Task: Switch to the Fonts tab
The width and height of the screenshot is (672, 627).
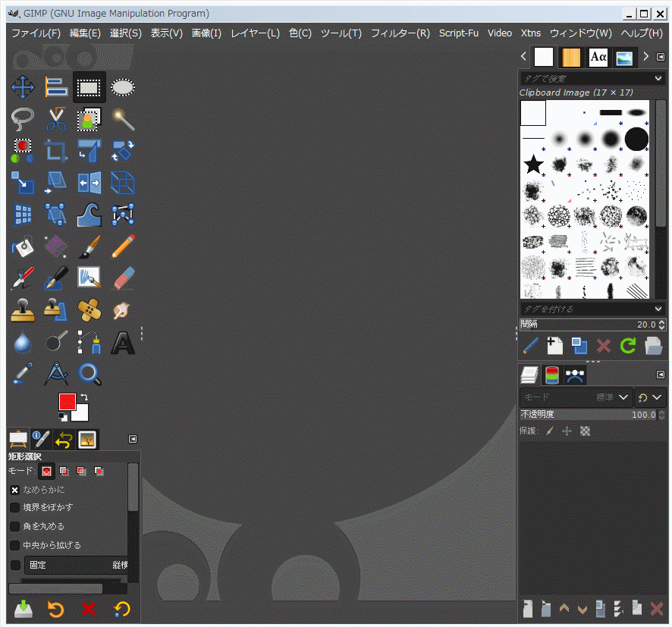Action: [x=598, y=57]
